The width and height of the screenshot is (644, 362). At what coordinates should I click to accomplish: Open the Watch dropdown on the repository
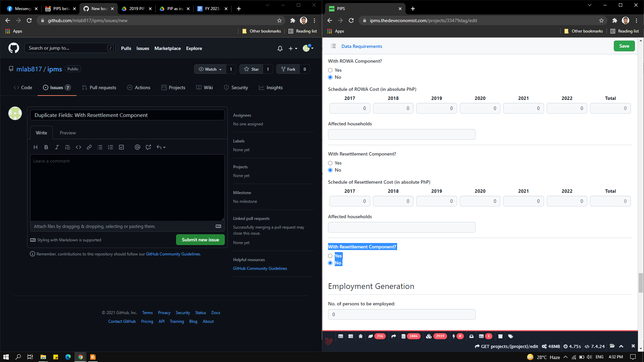[210, 69]
